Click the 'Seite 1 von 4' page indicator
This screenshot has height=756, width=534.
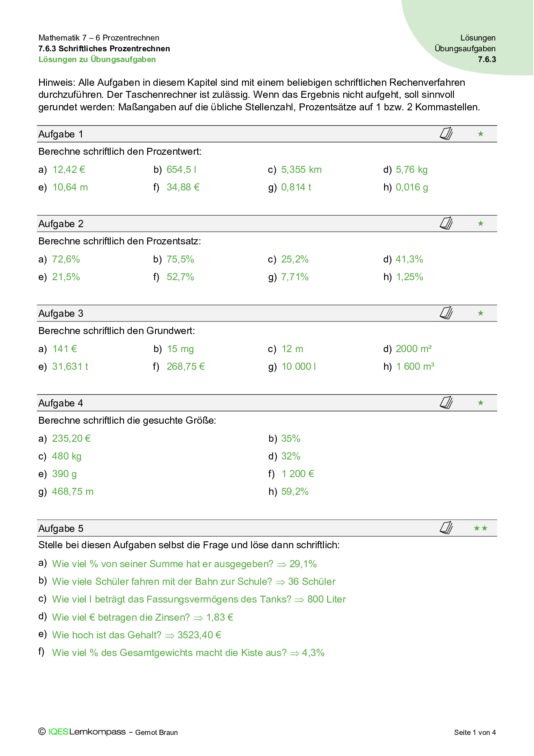tap(475, 732)
